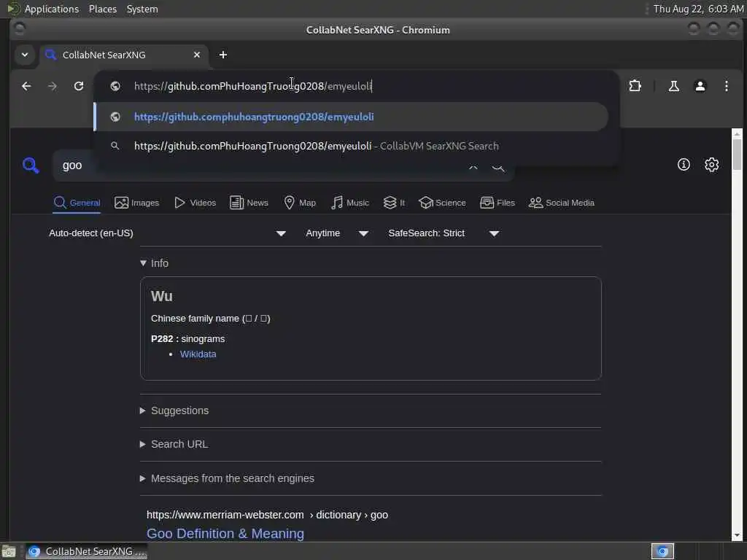Open the Goo Definition & Meaning result
Image resolution: width=747 pixels, height=560 pixels.
(x=225, y=534)
